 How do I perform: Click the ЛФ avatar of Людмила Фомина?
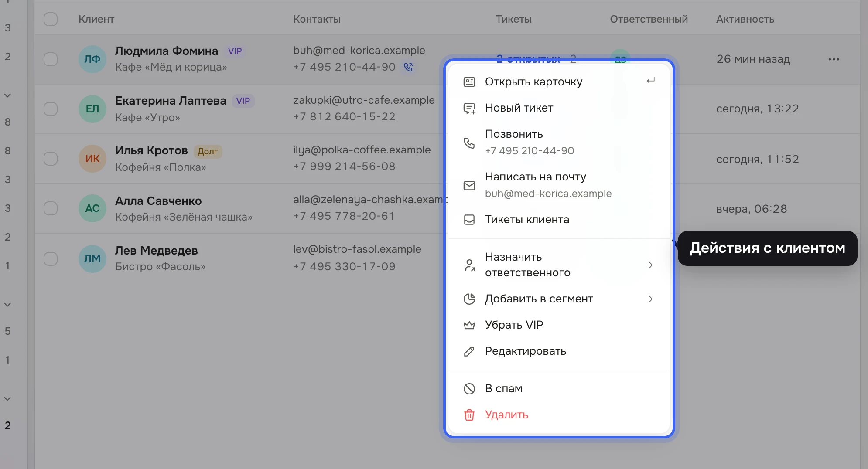(92, 59)
